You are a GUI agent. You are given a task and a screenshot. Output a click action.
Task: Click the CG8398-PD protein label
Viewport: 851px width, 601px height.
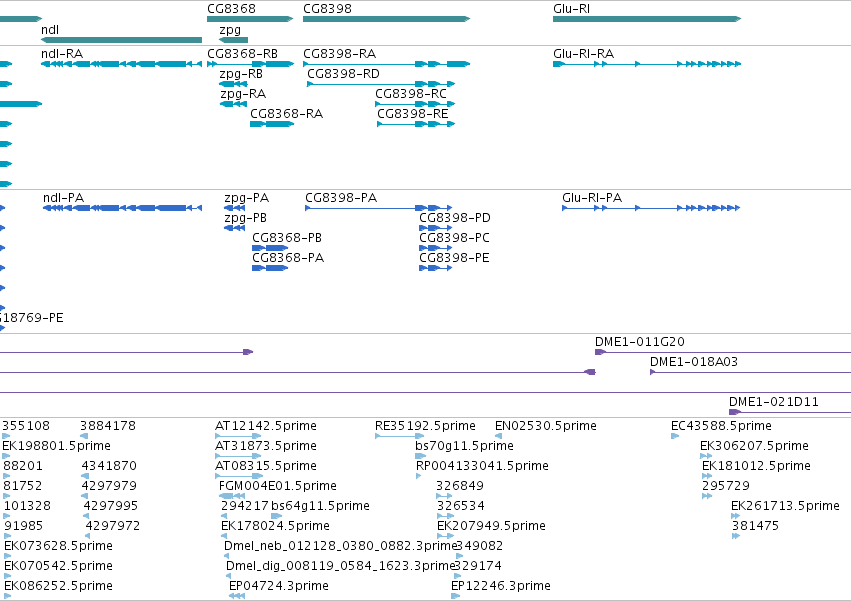click(455, 218)
